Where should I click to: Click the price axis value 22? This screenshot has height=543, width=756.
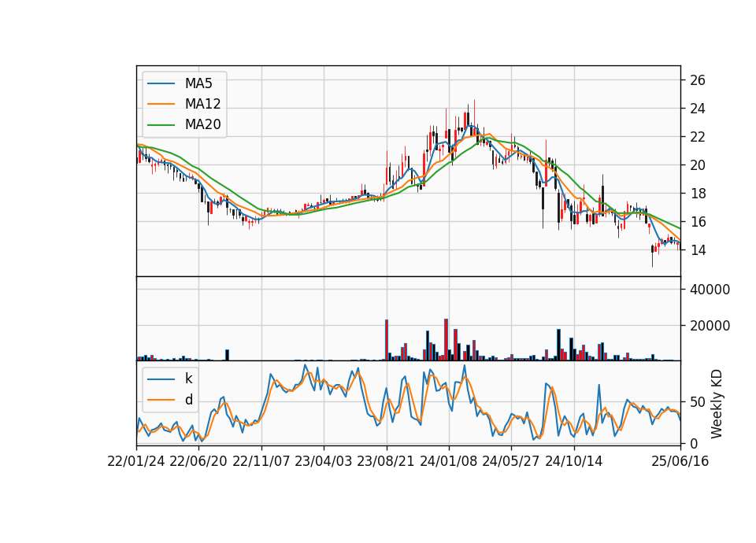point(698,137)
